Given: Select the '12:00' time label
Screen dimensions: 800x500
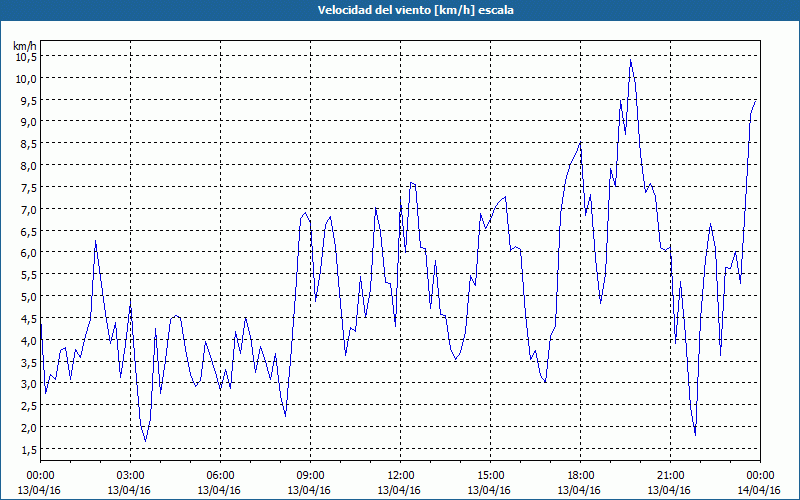Looking at the screenshot, I should pos(401,476).
